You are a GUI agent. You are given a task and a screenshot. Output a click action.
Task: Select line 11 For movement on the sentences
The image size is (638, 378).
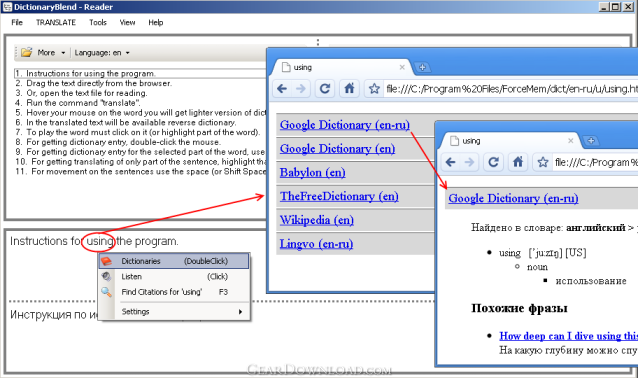tap(140, 171)
